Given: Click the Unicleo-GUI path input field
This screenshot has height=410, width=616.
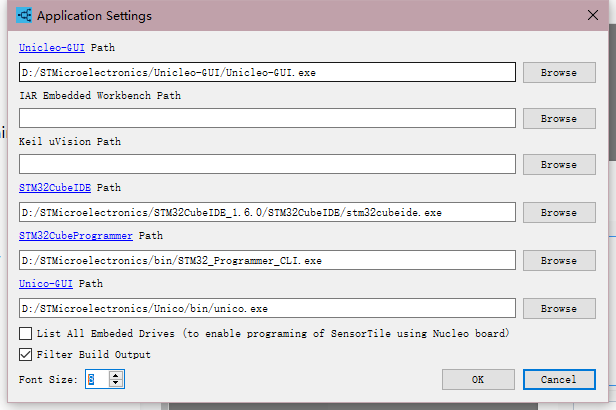Looking at the screenshot, I should (267, 72).
